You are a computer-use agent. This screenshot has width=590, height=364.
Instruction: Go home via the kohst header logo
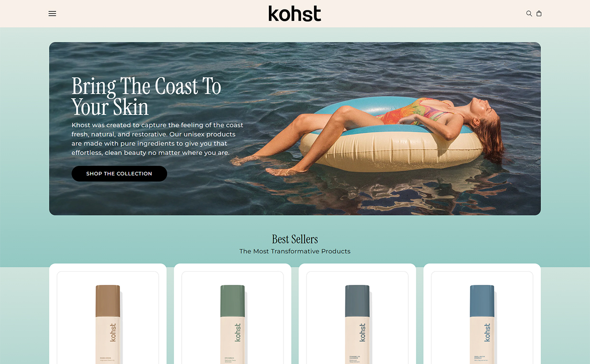coord(295,14)
